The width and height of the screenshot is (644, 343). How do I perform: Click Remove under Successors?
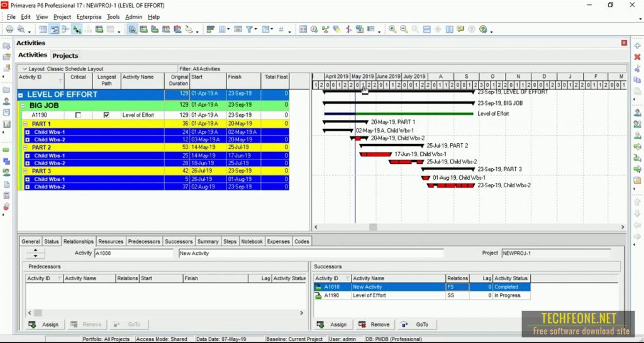tap(375, 325)
